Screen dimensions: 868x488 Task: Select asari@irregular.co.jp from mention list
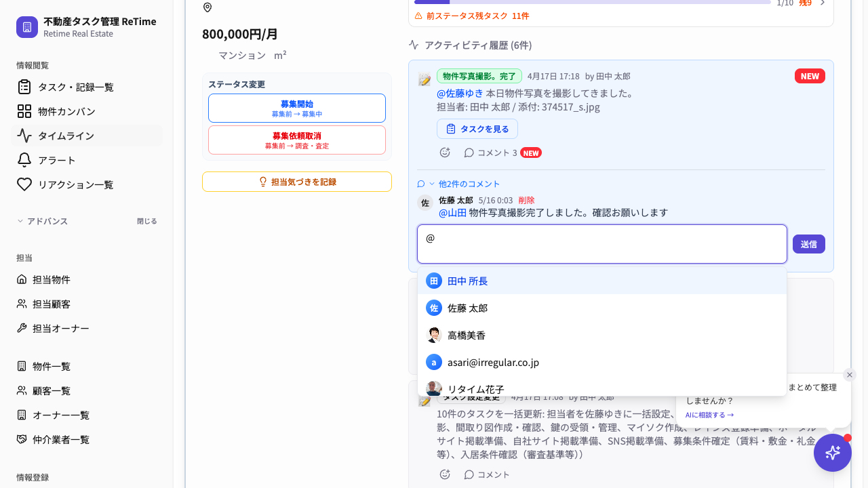[602, 362]
